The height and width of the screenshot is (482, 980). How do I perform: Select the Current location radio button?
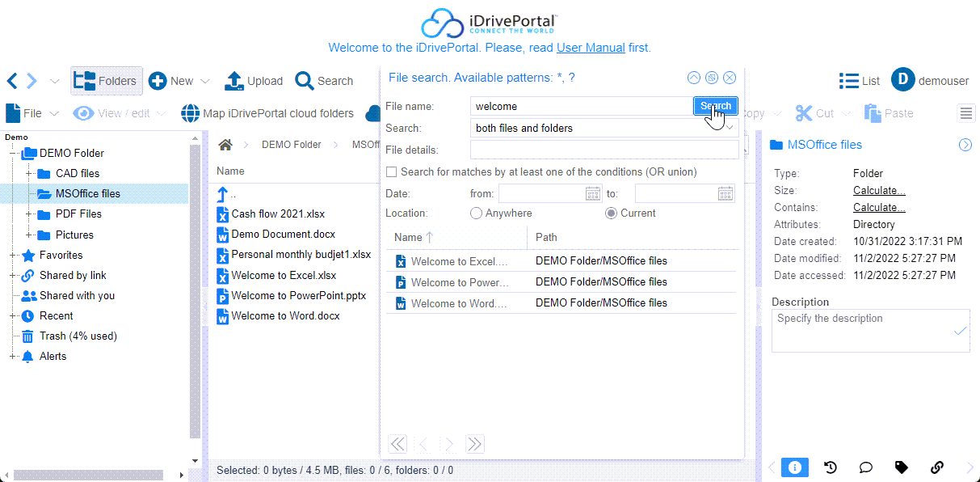coord(612,214)
